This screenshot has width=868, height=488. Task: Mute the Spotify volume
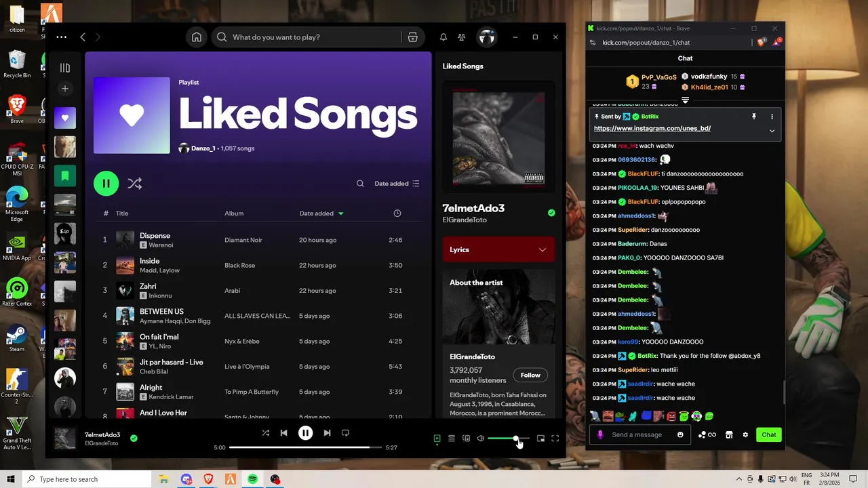point(481,439)
